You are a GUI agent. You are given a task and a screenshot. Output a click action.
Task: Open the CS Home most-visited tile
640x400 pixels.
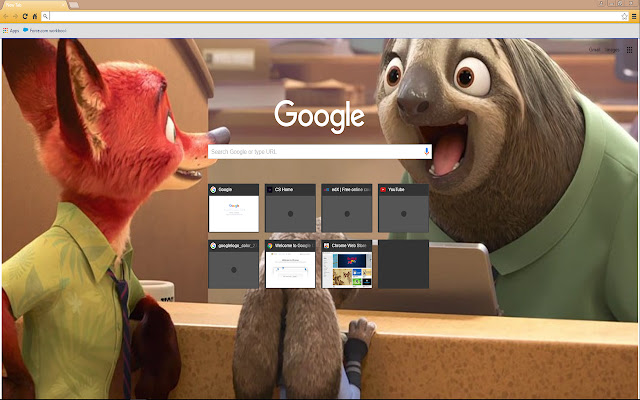[290, 208]
